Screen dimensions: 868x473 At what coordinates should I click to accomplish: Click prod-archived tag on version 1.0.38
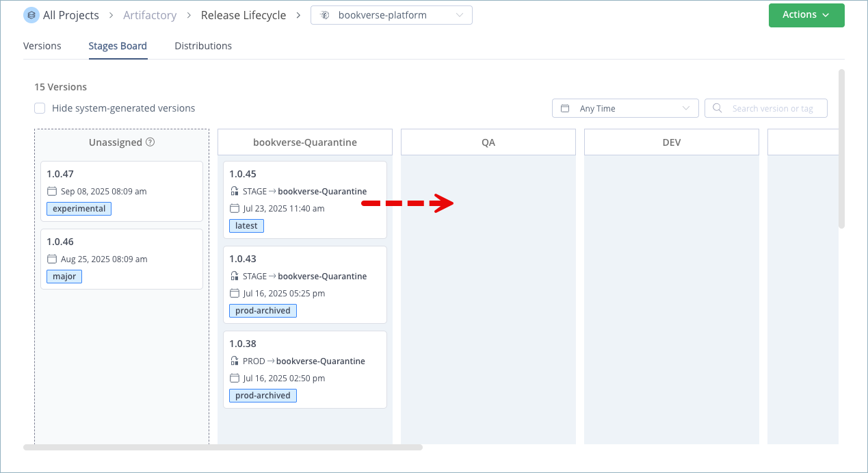pyautogui.click(x=263, y=396)
